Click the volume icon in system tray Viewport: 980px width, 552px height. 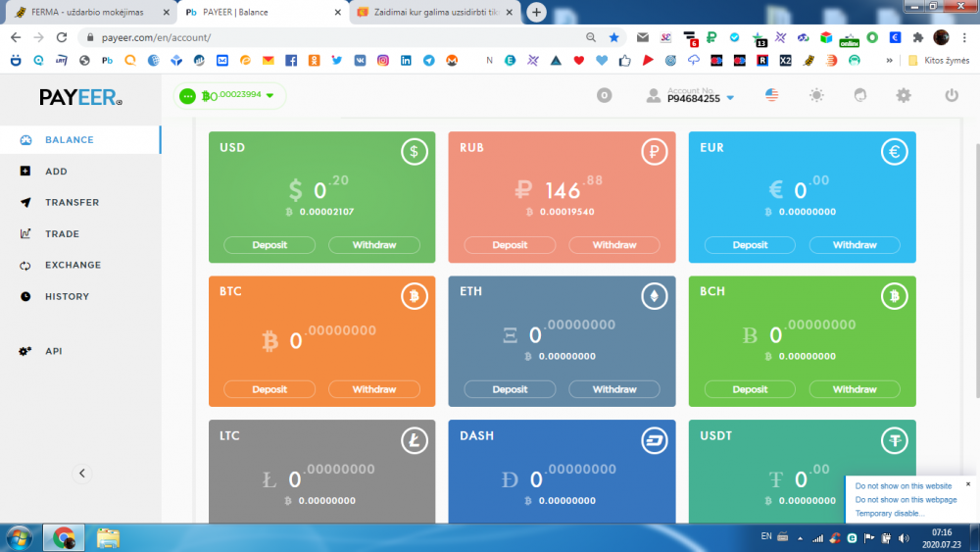(x=904, y=537)
